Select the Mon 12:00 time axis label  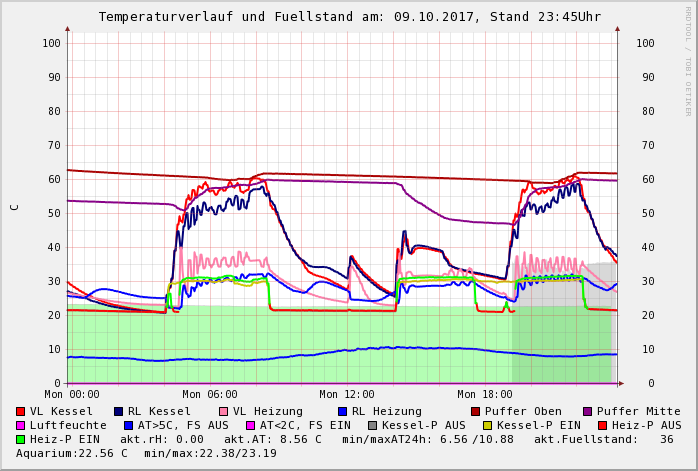pos(346,395)
